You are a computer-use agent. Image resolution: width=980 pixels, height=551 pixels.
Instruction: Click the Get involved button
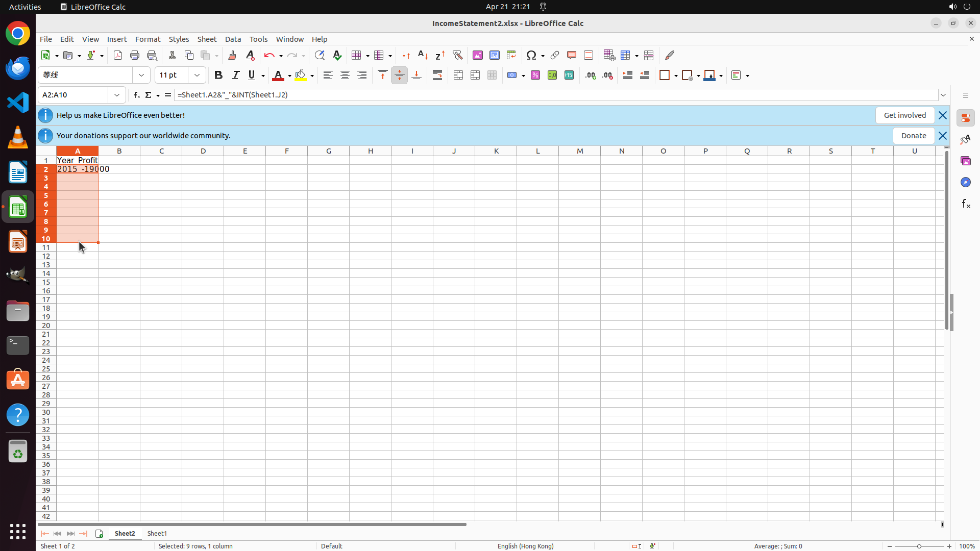[x=904, y=115]
